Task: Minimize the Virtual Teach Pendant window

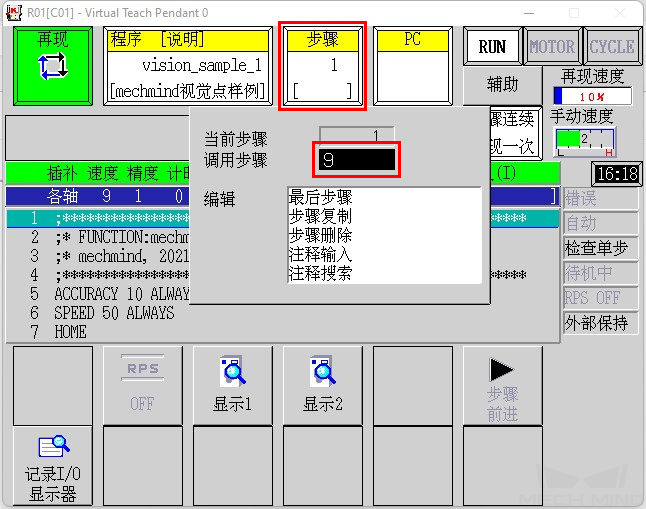Action: tap(529, 13)
